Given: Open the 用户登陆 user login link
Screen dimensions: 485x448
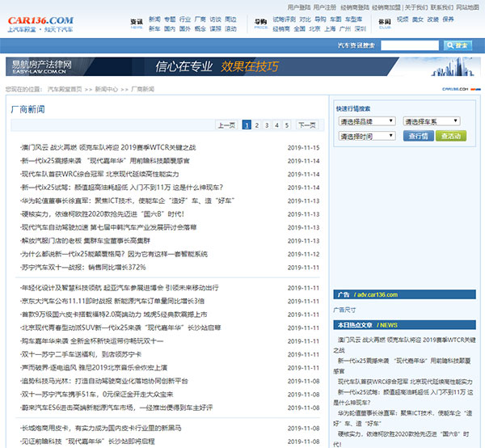Looking at the screenshot, I should click(x=299, y=7).
